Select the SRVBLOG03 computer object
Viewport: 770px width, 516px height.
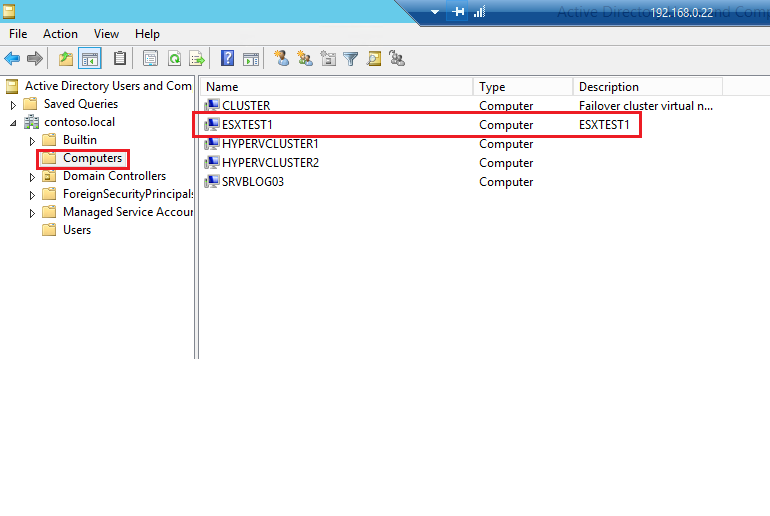coord(253,182)
